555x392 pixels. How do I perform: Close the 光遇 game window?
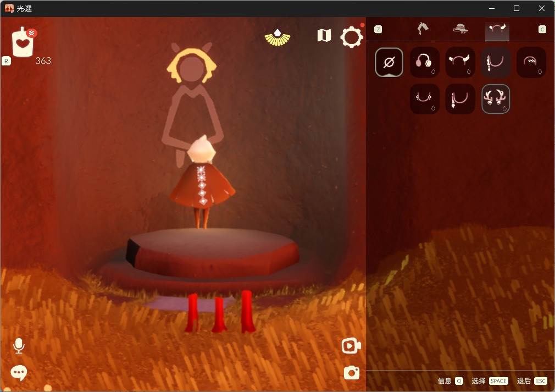click(x=542, y=8)
